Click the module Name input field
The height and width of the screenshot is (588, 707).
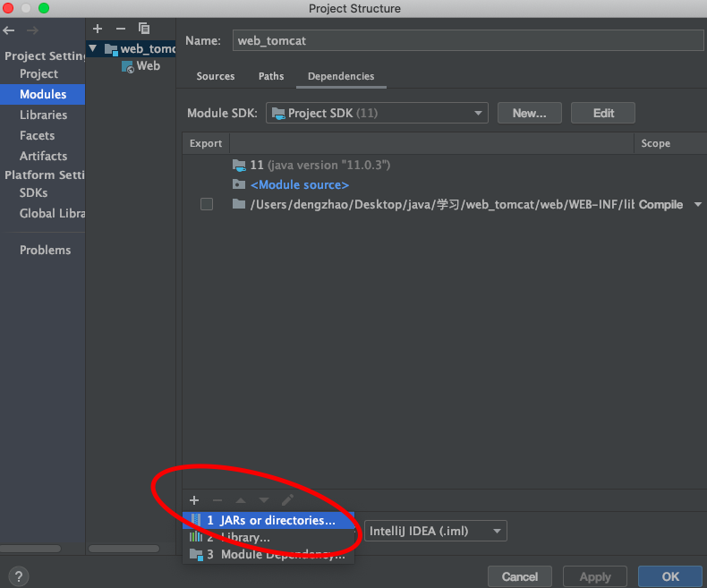coord(467,40)
